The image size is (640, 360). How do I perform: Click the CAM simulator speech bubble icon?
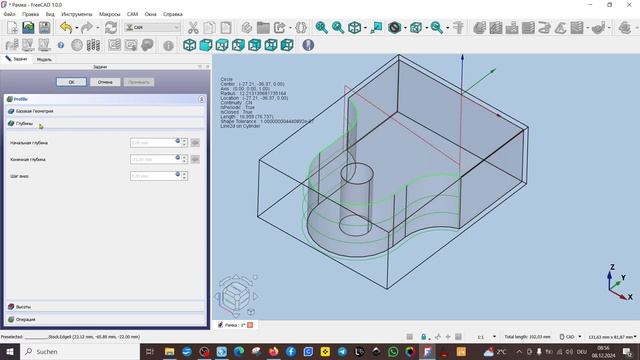click(x=147, y=45)
